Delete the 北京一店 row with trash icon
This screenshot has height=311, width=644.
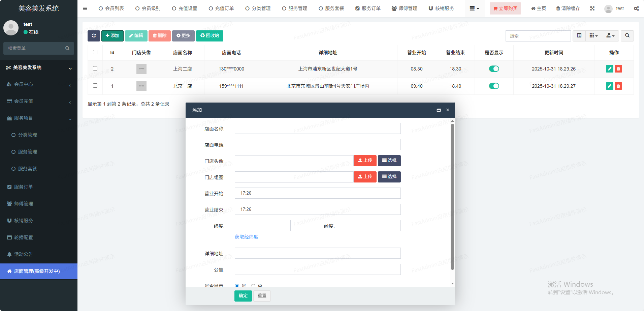coord(618,86)
